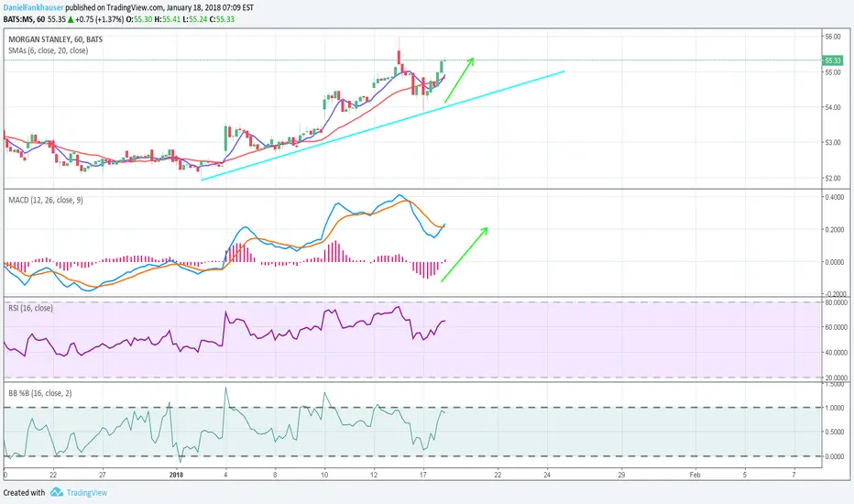
Task: Select the BB %B (16, close, 2) label
Action: (39, 393)
